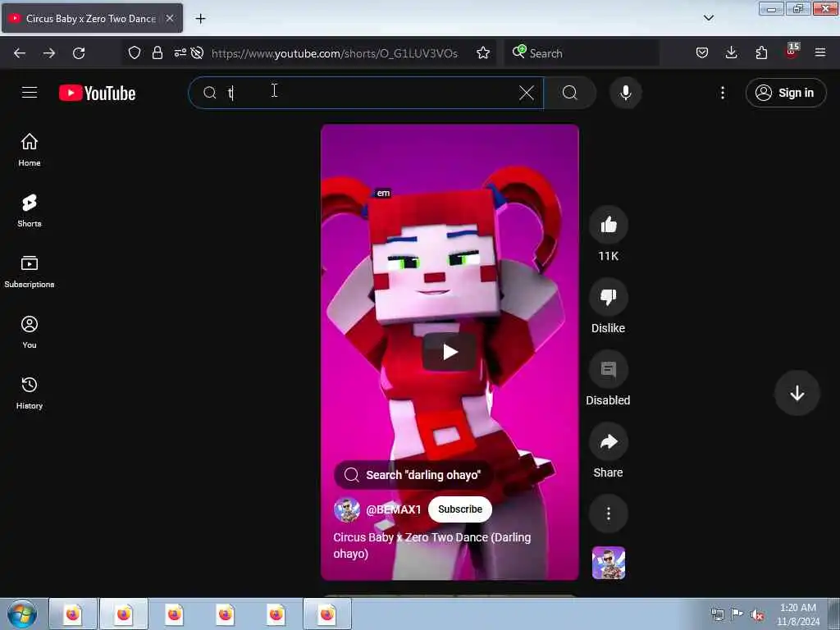Play the Short video
Screen dimensions: 840x630
pyautogui.click(x=450, y=351)
